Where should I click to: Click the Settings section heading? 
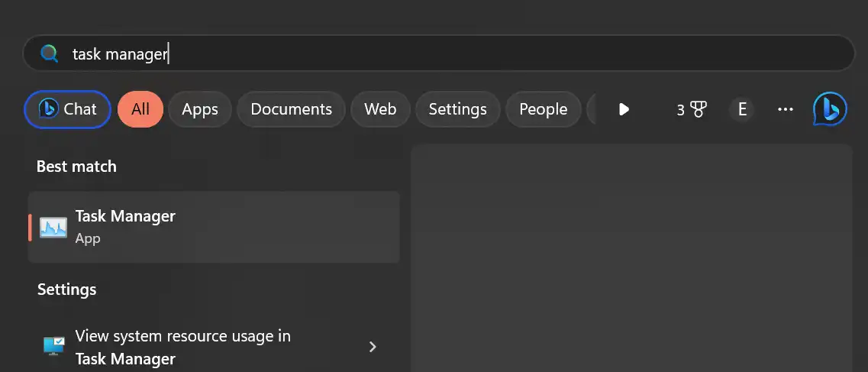(66, 289)
